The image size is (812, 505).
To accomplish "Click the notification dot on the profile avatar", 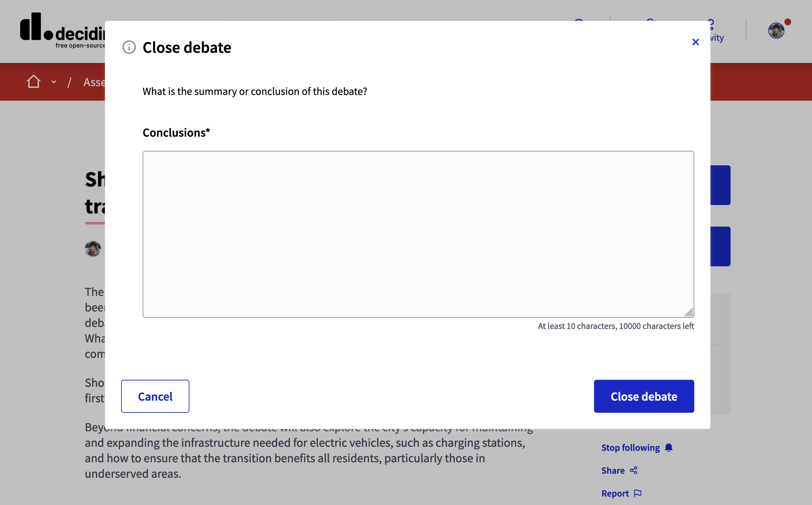I will [788, 22].
